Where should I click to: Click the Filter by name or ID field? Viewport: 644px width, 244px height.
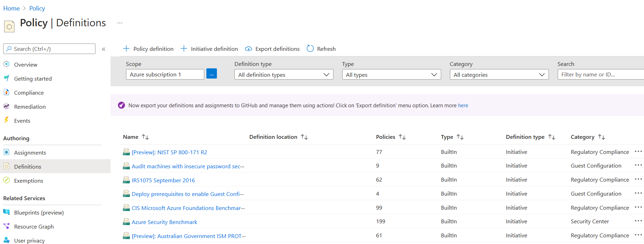[600, 75]
